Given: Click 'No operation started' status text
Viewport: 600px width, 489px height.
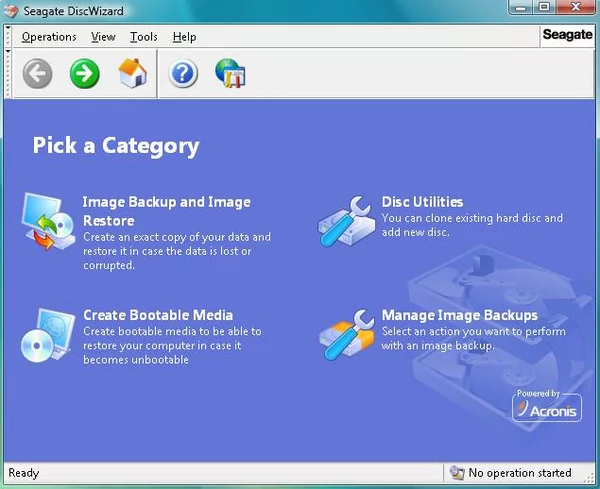Looking at the screenshot, I should (520, 473).
